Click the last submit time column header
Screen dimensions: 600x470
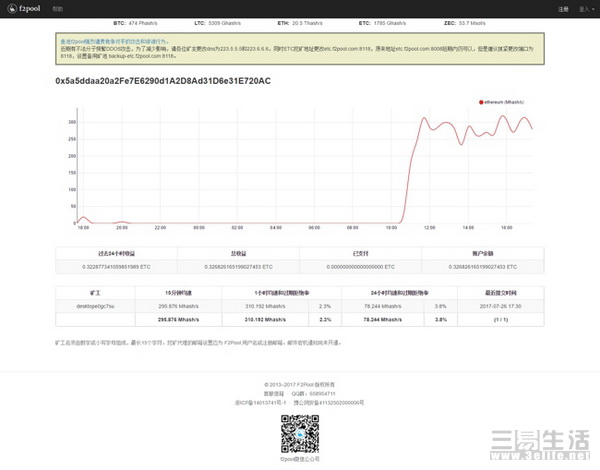(501, 293)
